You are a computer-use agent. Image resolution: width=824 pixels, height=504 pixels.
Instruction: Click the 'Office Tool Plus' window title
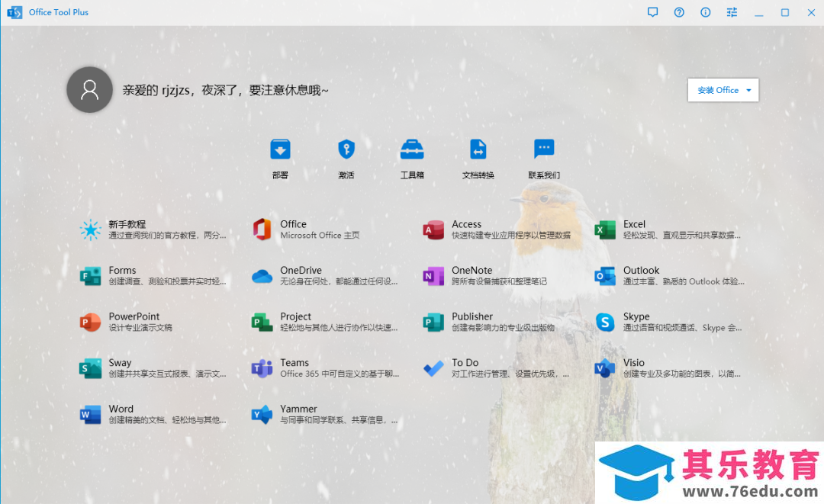tap(58, 12)
